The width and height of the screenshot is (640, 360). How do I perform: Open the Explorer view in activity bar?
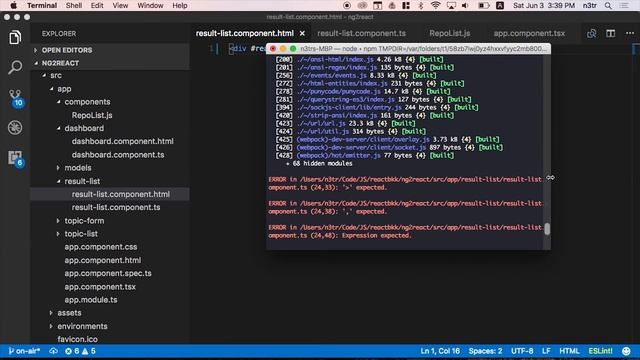click(15, 37)
